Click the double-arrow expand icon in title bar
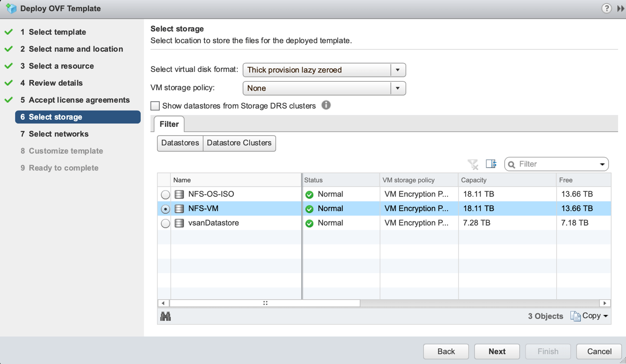 [620, 8]
